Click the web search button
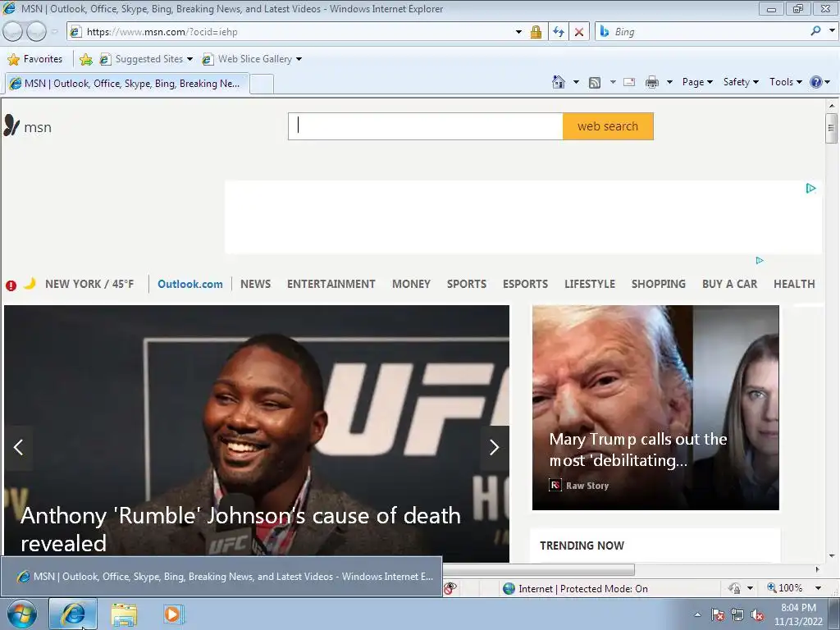This screenshot has width=840, height=630. point(608,126)
